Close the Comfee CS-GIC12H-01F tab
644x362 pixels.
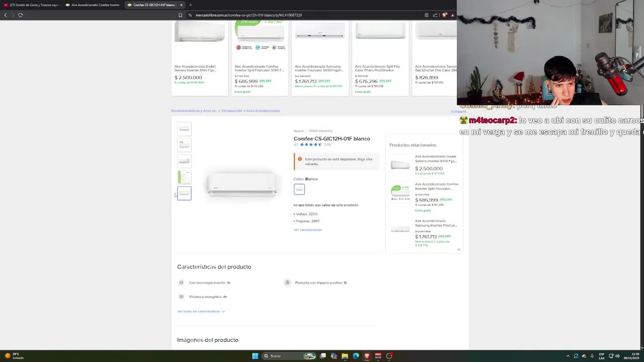(x=181, y=5)
